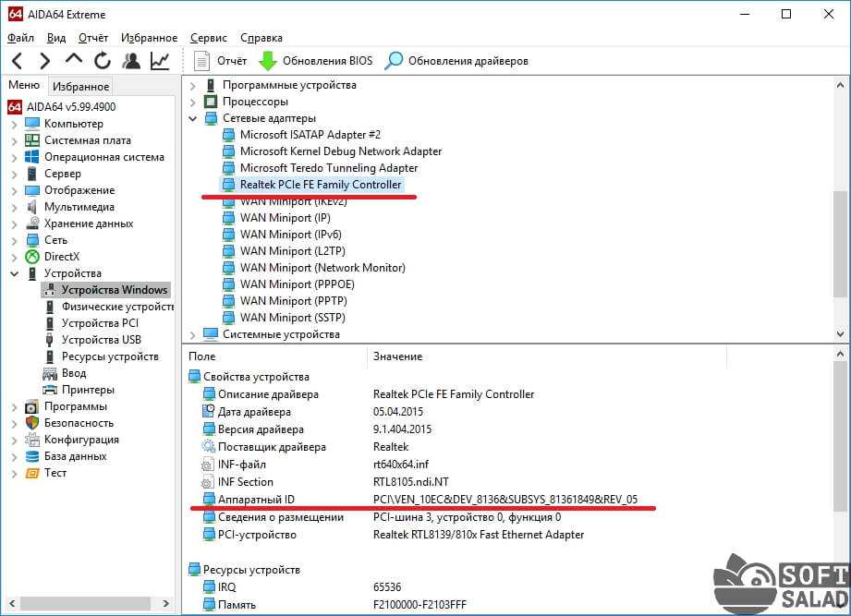Open the Сервис menu

tap(209, 38)
